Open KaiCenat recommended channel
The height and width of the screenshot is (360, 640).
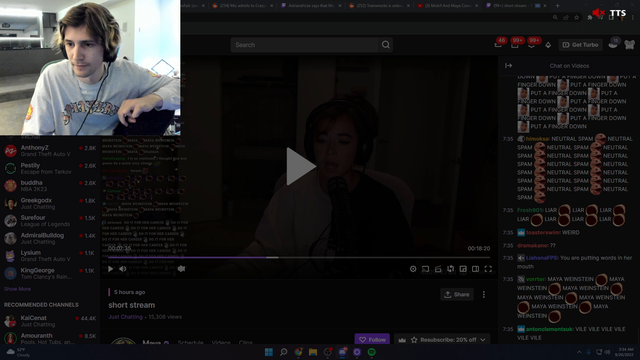[x=50, y=321]
